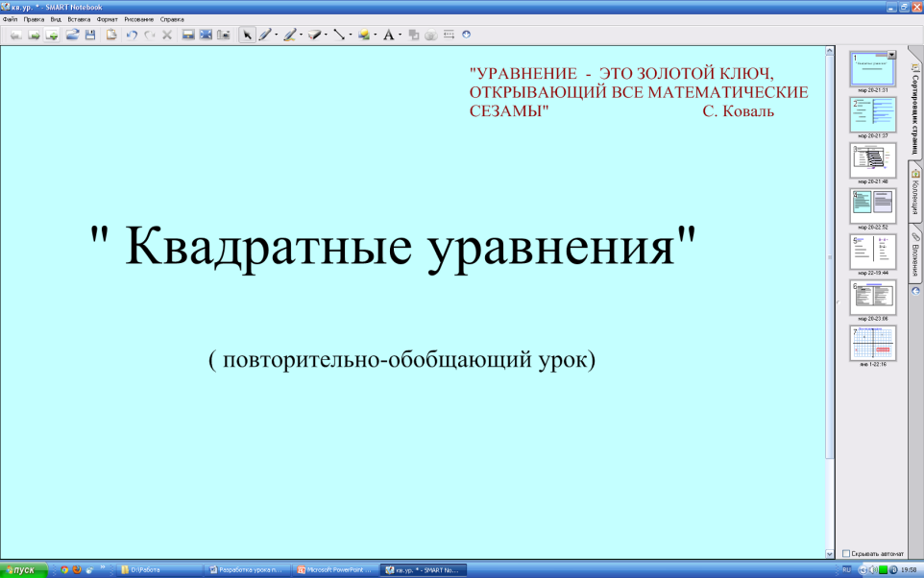Viewport: 924px width, 578px height.
Task: Click the Undo arrow icon
Action: [x=132, y=35]
